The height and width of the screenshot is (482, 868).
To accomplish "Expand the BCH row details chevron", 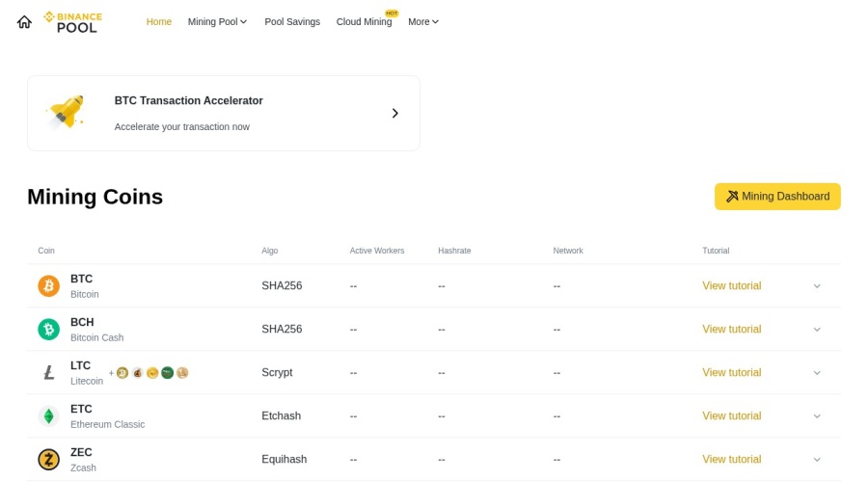I will [817, 330].
